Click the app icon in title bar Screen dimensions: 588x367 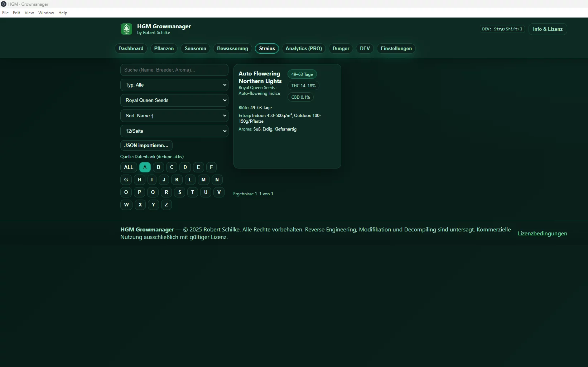[4, 4]
